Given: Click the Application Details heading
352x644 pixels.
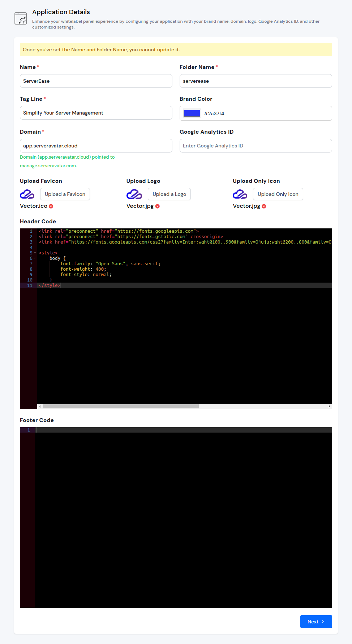Looking at the screenshot, I should (x=61, y=12).
